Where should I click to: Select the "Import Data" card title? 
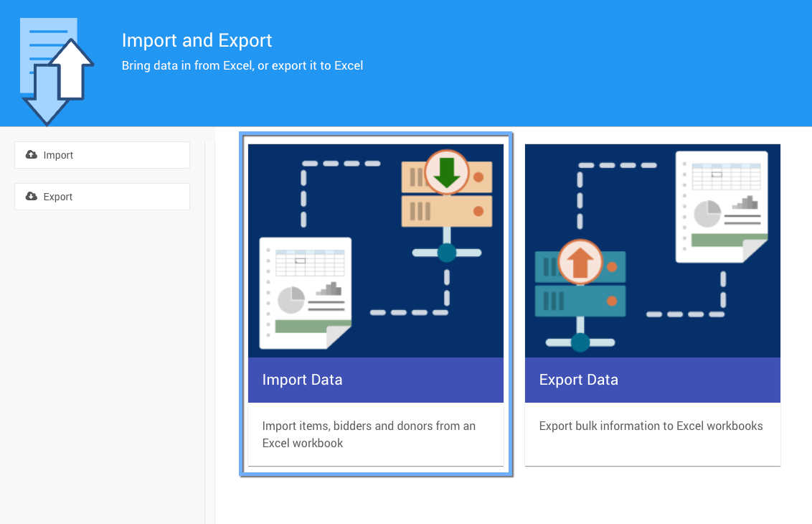pos(302,380)
